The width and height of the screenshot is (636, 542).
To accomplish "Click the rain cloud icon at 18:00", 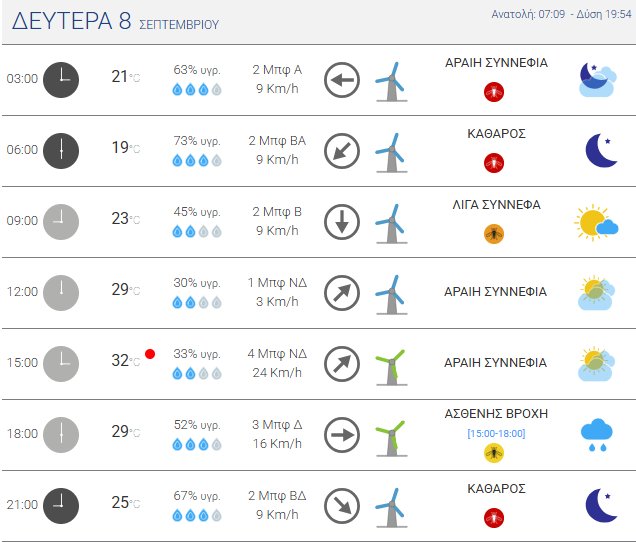I will pyautogui.click(x=597, y=435).
